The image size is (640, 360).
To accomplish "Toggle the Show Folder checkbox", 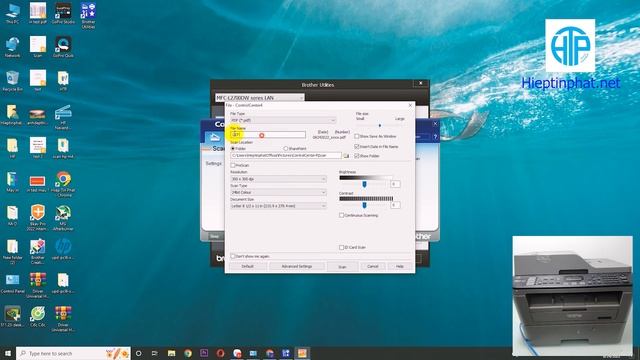I will 357,156.
